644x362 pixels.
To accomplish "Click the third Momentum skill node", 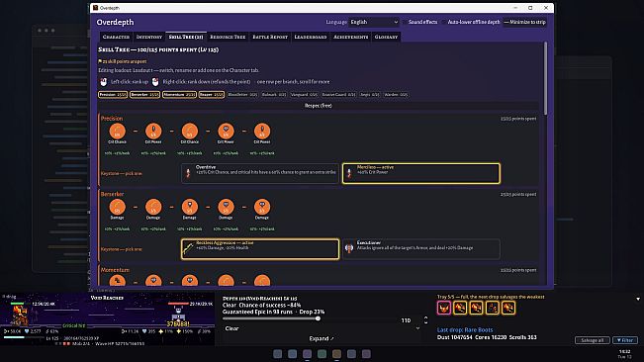I will pyautogui.click(x=189, y=281).
